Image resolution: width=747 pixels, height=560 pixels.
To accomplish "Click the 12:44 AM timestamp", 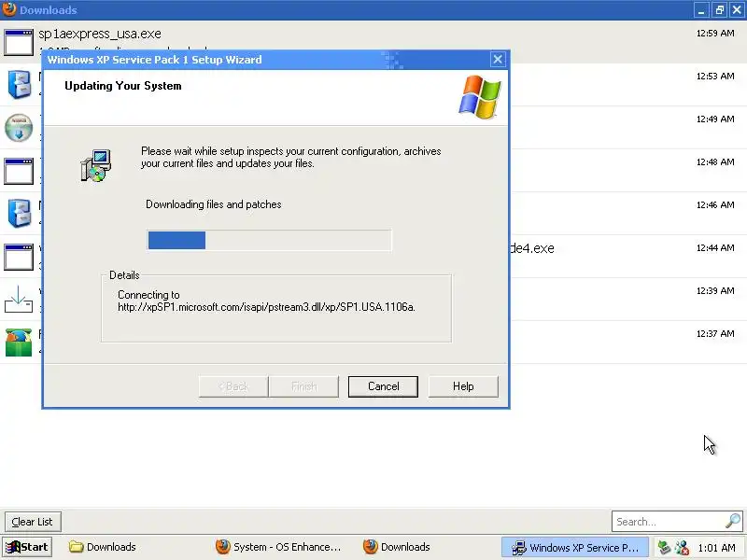I will click(715, 247).
